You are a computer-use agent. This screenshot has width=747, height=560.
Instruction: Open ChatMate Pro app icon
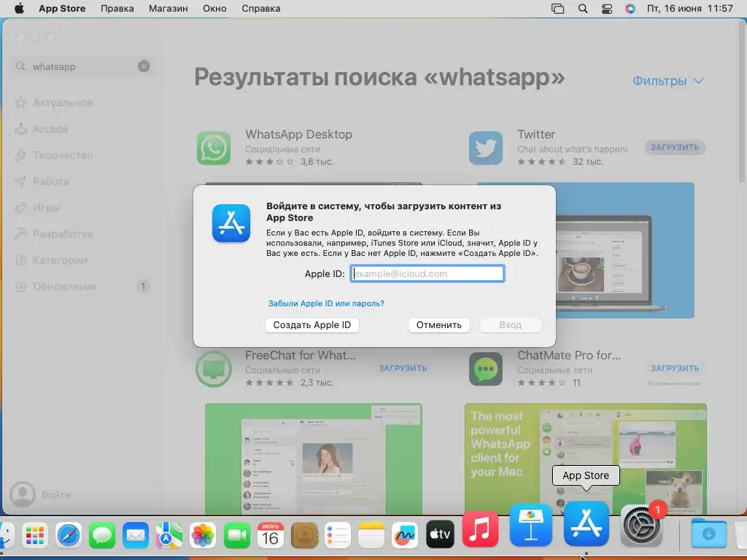pos(485,369)
